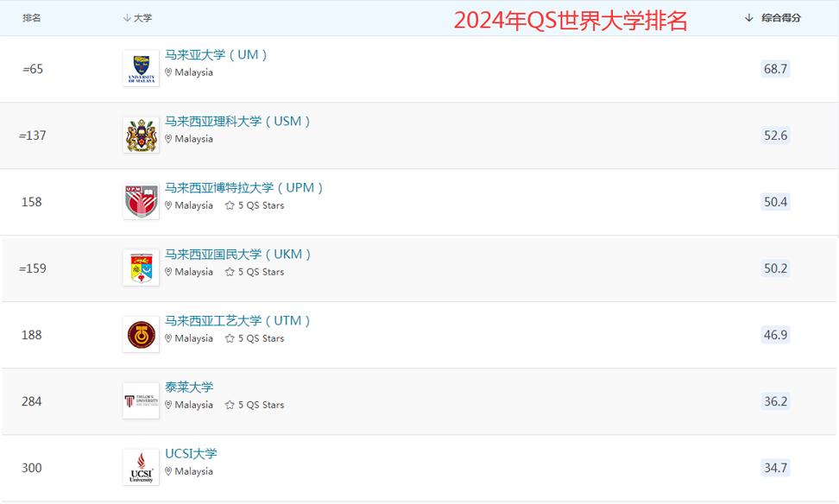Screen dimensions: 839x504
Task: Select rank 188 cell
Action: click(x=32, y=335)
